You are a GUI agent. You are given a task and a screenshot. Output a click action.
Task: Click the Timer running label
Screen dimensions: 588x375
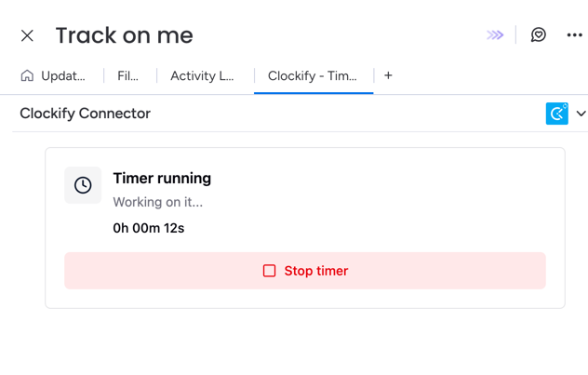pos(162,178)
